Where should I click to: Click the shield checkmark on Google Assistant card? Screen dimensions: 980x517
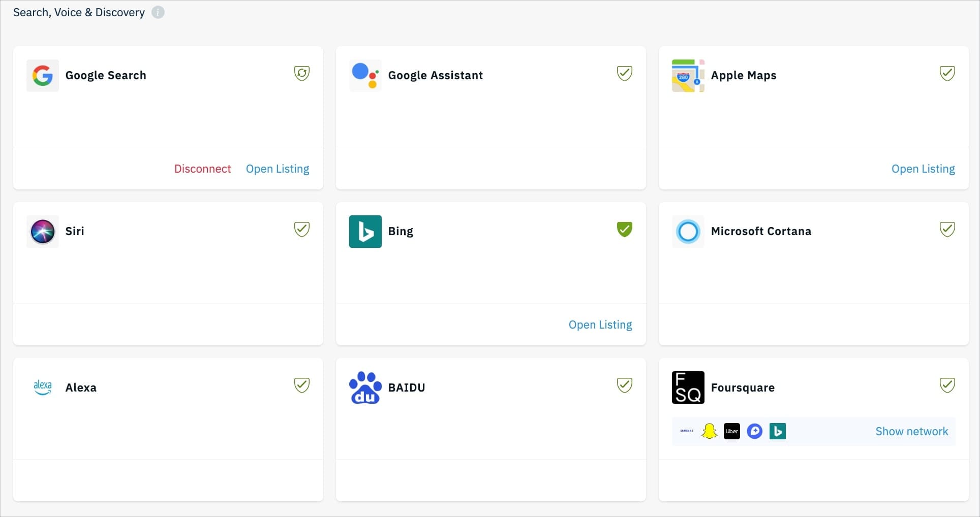click(x=625, y=73)
